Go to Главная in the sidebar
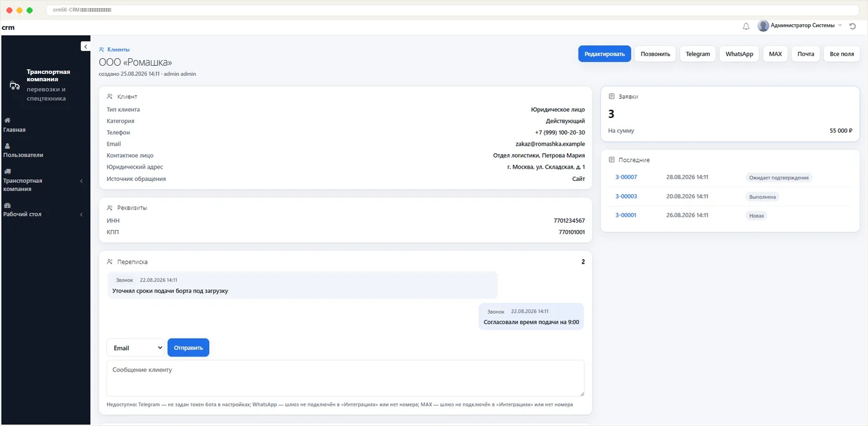Image resolution: width=868 pixels, height=426 pixels. click(14, 130)
